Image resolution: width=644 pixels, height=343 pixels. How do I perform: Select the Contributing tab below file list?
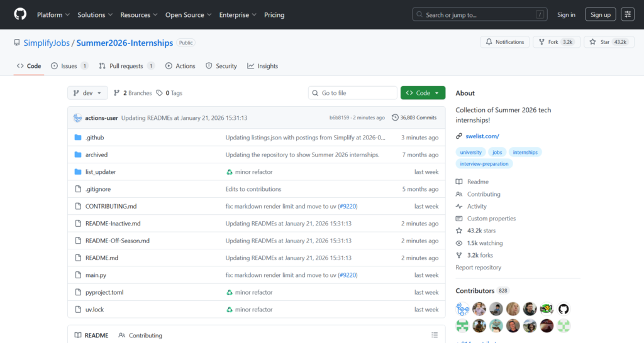(x=140, y=335)
